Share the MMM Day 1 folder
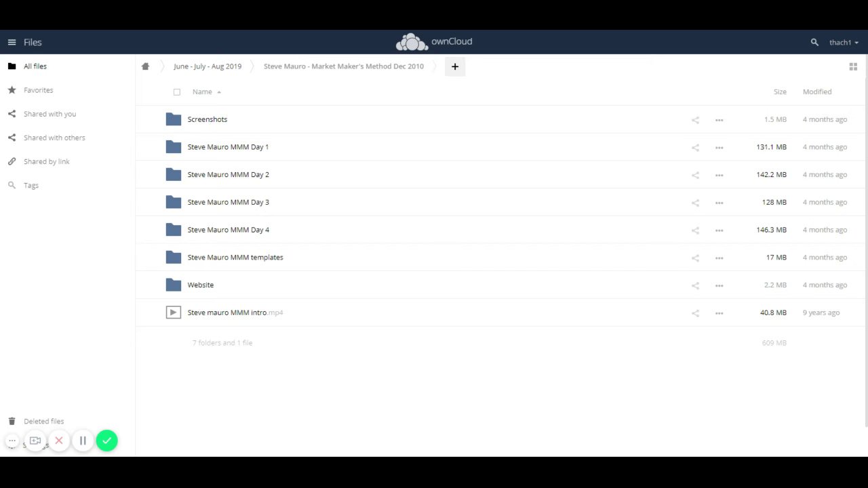 point(695,148)
